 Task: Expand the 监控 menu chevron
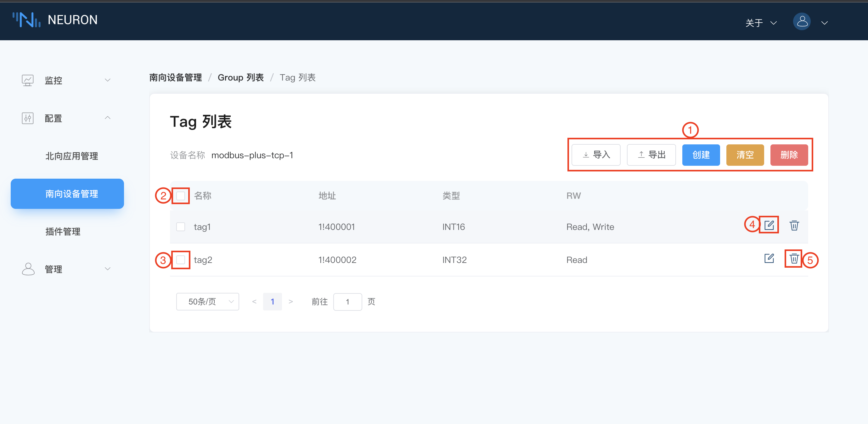pos(108,80)
